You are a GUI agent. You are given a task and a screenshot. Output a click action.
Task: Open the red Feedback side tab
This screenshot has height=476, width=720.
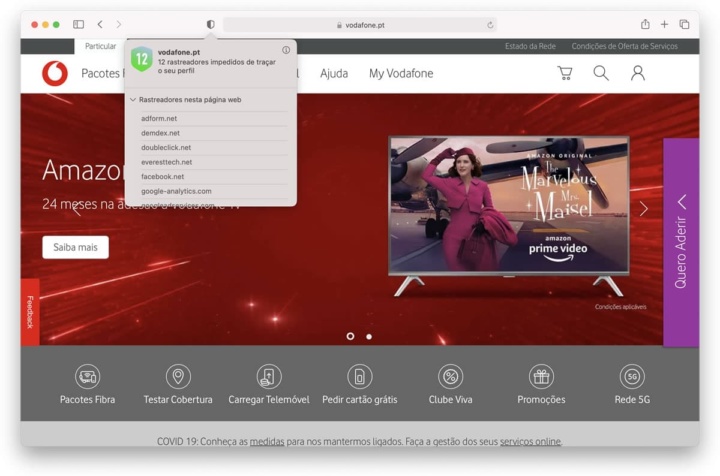coord(30,312)
